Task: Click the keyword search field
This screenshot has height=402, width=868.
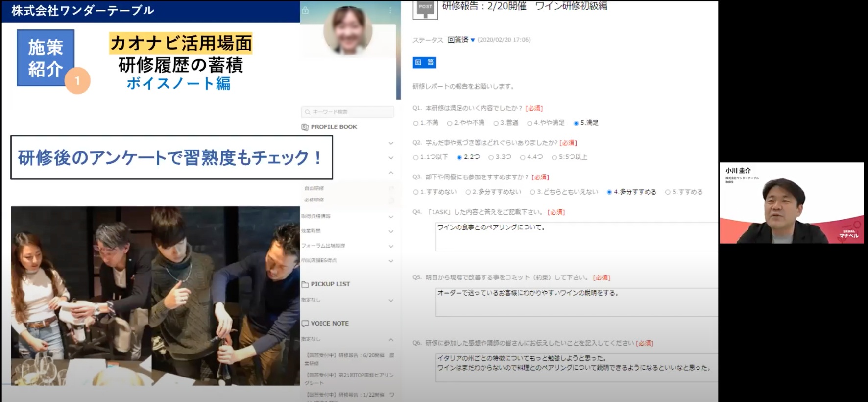Action: point(347,112)
